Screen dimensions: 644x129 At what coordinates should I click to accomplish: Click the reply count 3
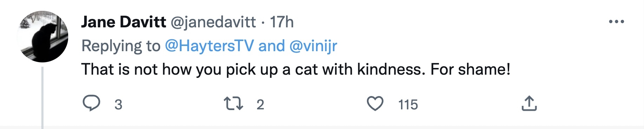[x=118, y=104]
